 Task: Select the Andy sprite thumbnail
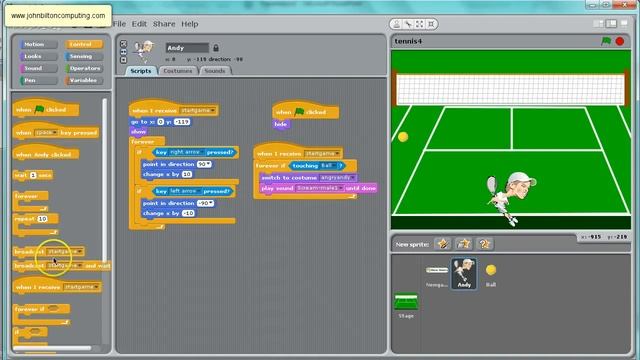click(x=464, y=273)
